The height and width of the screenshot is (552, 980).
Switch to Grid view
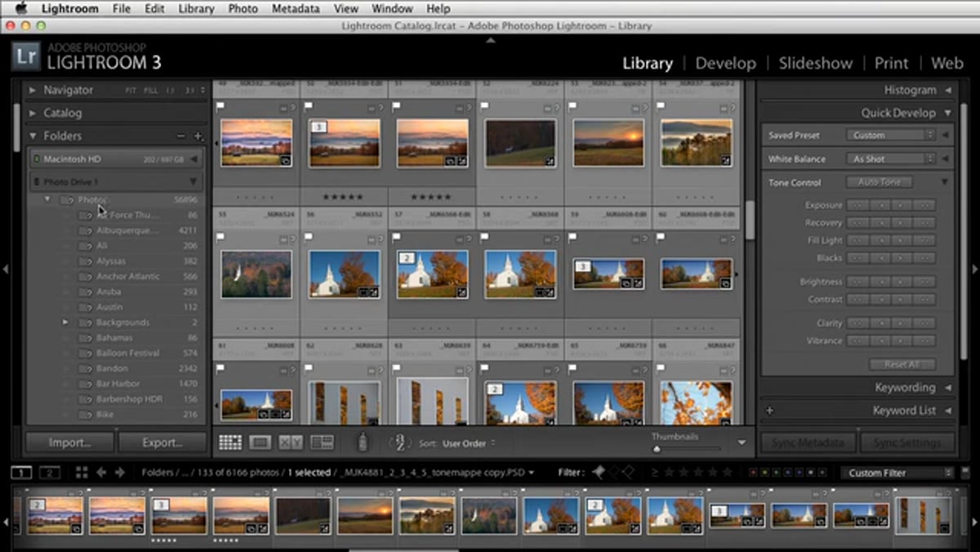coord(230,443)
